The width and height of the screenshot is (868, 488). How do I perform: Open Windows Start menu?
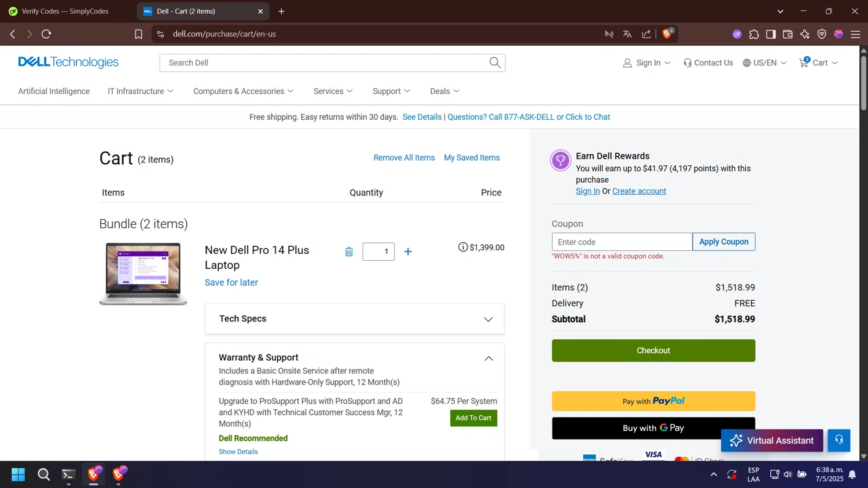(x=19, y=475)
